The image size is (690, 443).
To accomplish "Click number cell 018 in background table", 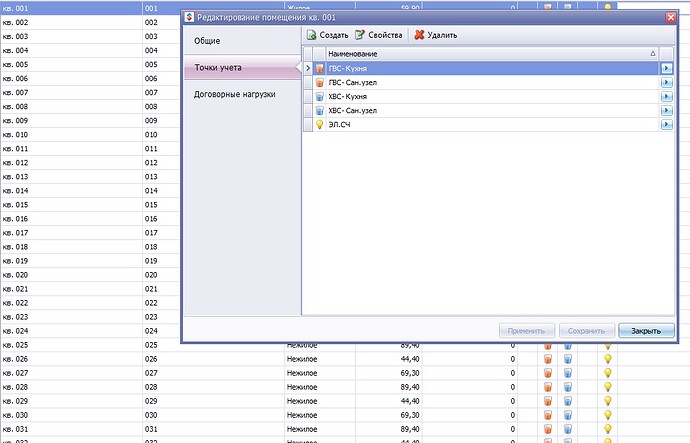I will 151,247.
